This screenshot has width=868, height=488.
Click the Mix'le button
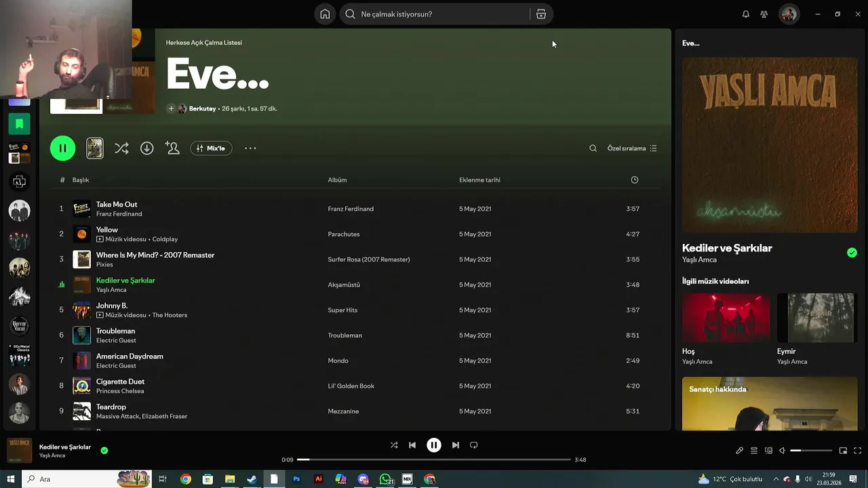point(212,148)
